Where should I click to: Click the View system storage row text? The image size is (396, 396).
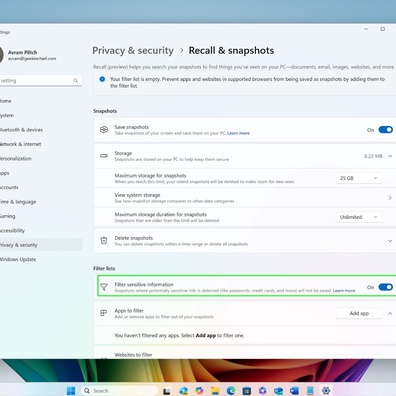(137, 195)
